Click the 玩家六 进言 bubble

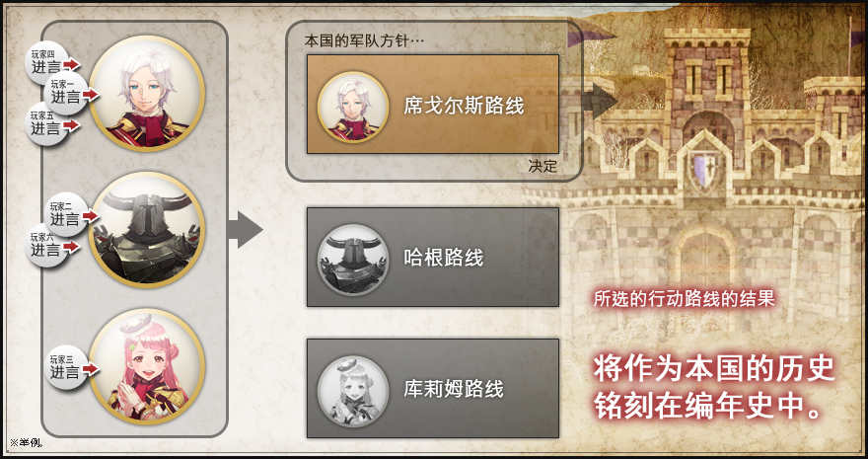tap(49, 245)
